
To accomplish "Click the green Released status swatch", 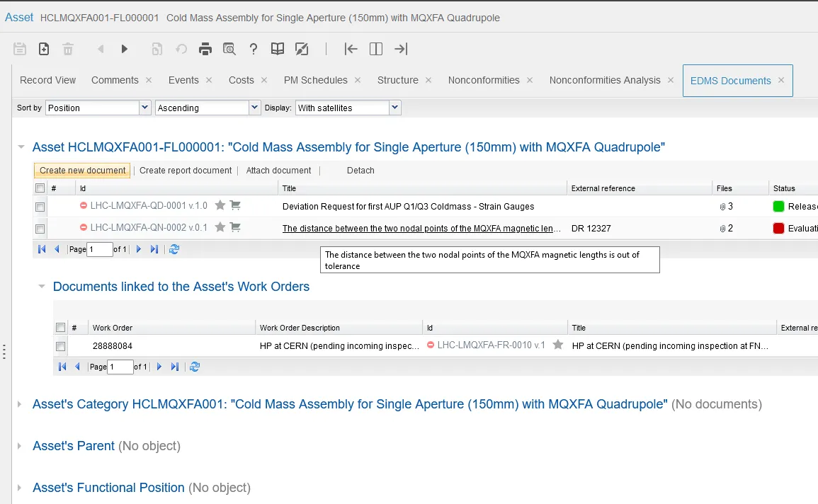I will pos(778,207).
